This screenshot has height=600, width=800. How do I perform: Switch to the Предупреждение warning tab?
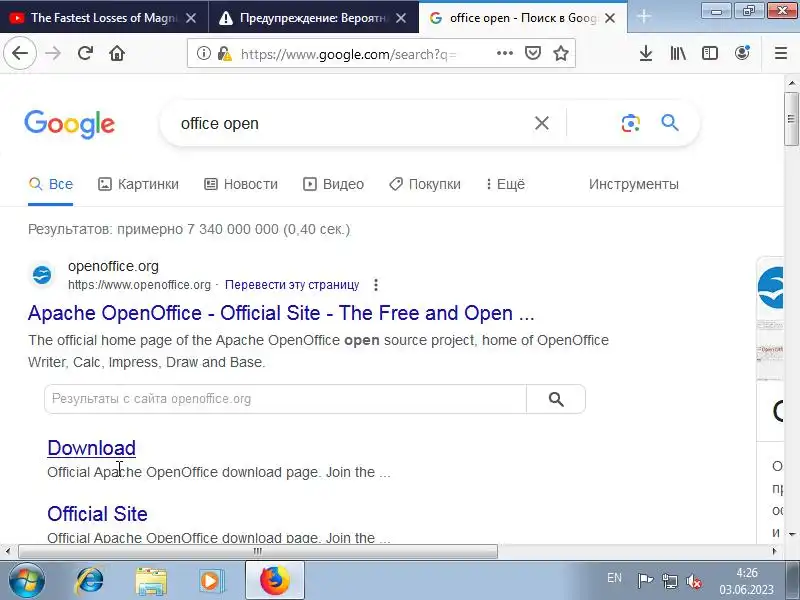313,18
